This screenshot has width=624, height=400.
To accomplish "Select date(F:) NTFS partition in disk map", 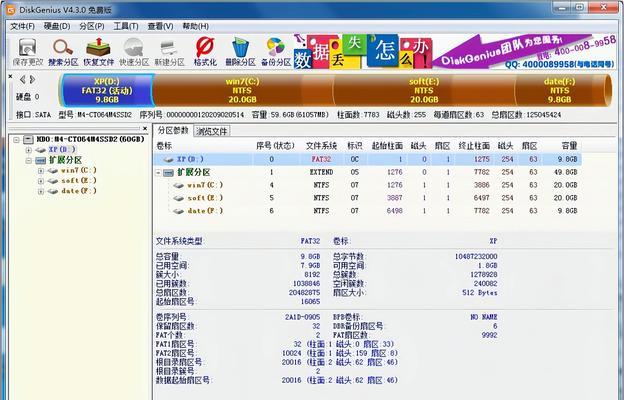I will [560, 90].
